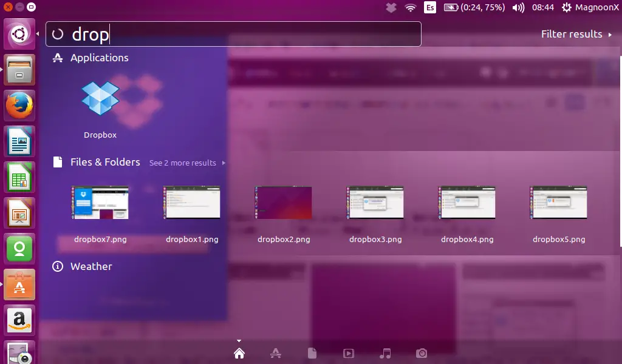Viewport: 622px width, 364px height.
Task: Open Ubuntu Software Center from the launcher
Action: (x=19, y=285)
